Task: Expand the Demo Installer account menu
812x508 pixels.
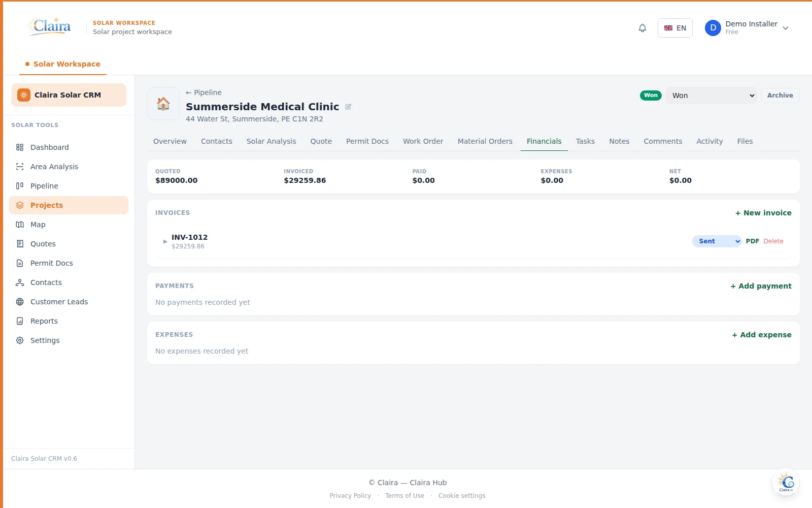Action: [x=747, y=28]
